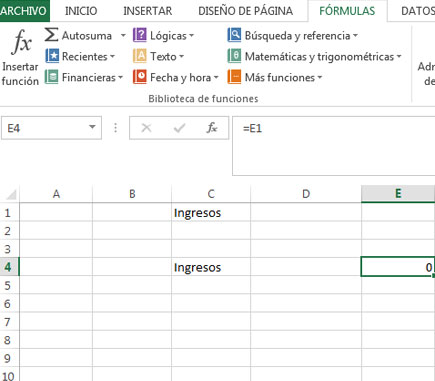The width and height of the screenshot is (435, 381).
Task: Click the Financieras label
Action: tap(89, 78)
